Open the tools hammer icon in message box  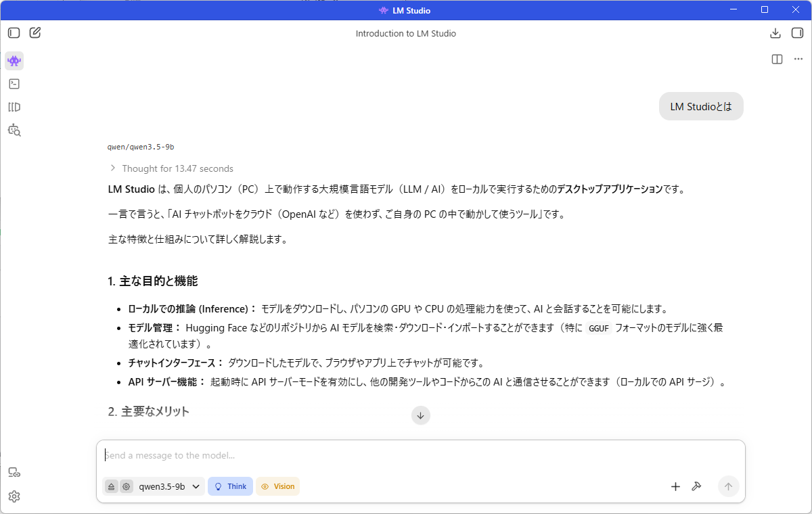point(696,486)
